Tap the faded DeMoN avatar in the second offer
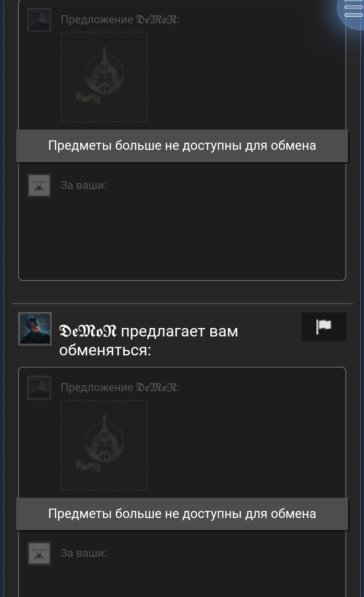The width and height of the screenshot is (364, 597). tap(39, 388)
